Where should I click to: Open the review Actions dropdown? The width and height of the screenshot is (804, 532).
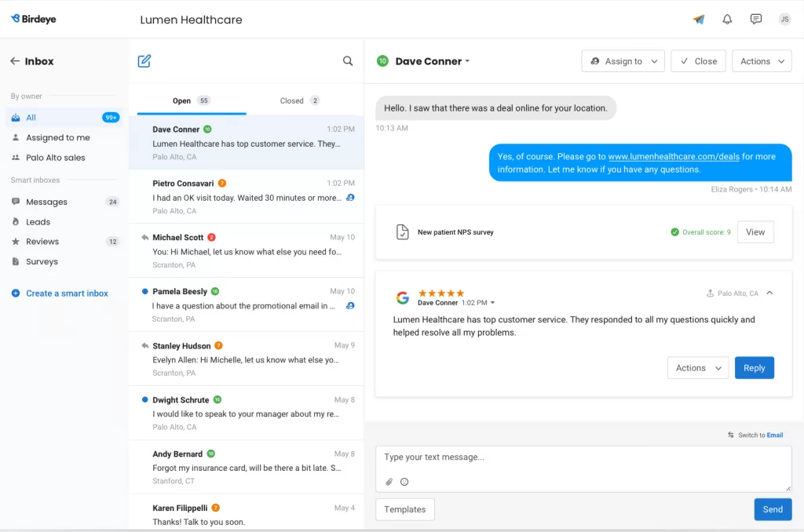(698, 368)
